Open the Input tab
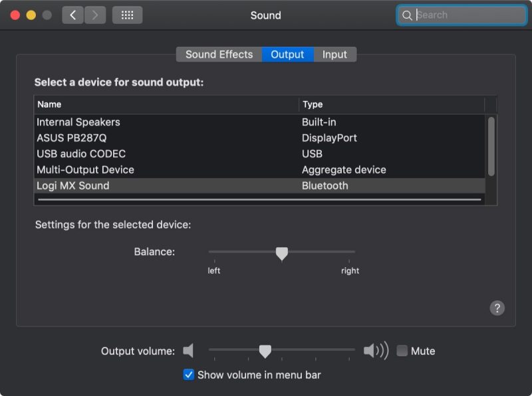Viewport: 532px width, 396px height. pos(334,54)
